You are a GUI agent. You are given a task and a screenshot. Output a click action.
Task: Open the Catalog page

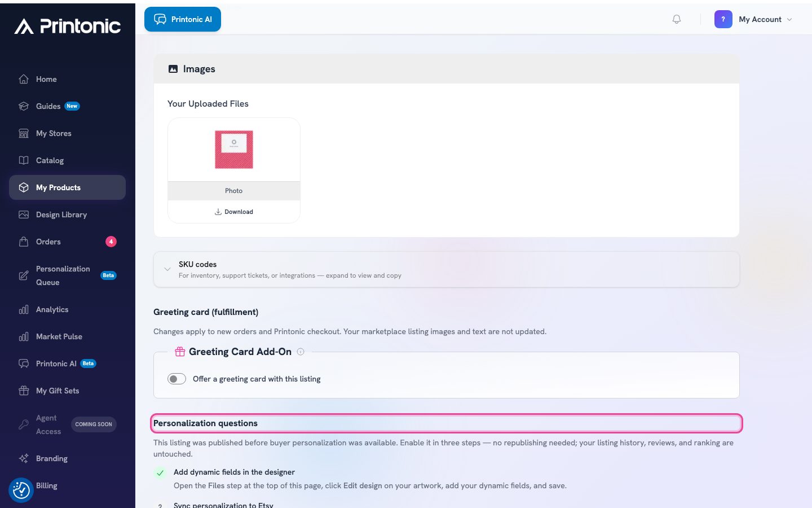[x=67, y=160]
